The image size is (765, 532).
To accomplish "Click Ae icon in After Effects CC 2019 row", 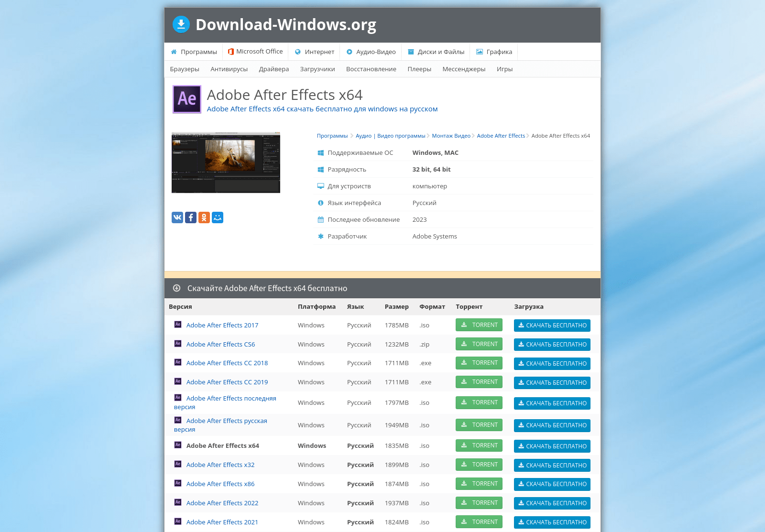I will [178, 381].
